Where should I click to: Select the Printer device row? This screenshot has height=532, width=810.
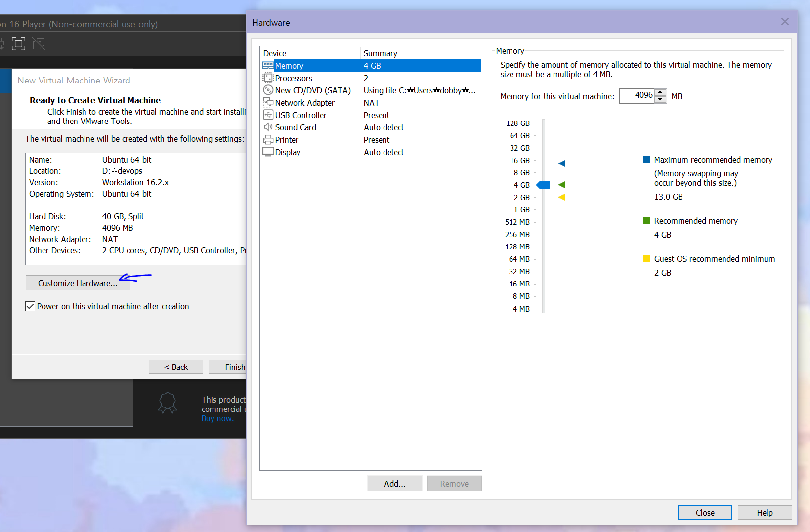pos(371,140)
